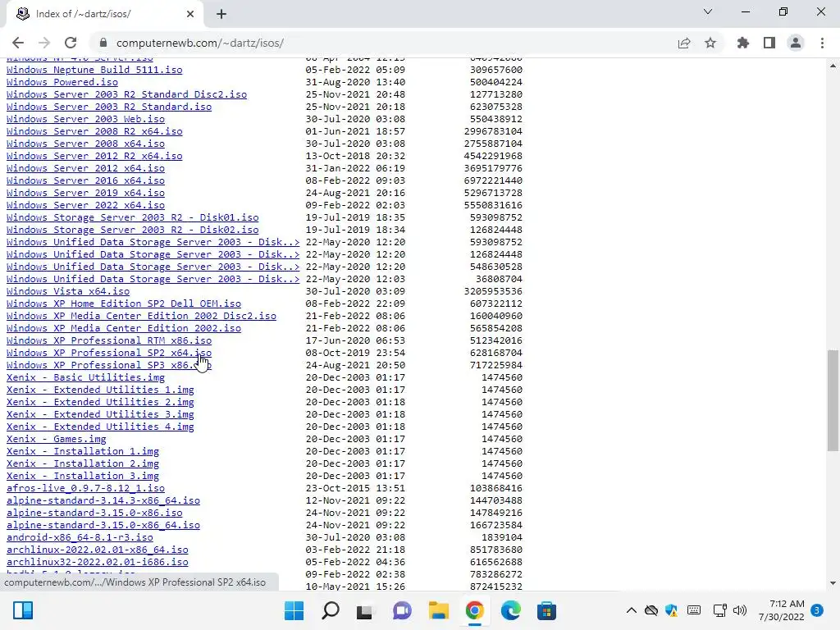The image size is (840, 630).
Task: Click the vertical scrollbar thumb
Action: click(833, 399)
